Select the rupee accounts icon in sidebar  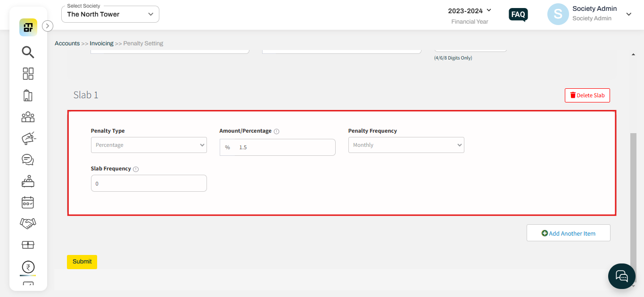pyautogui.click(x=28, y=267)
